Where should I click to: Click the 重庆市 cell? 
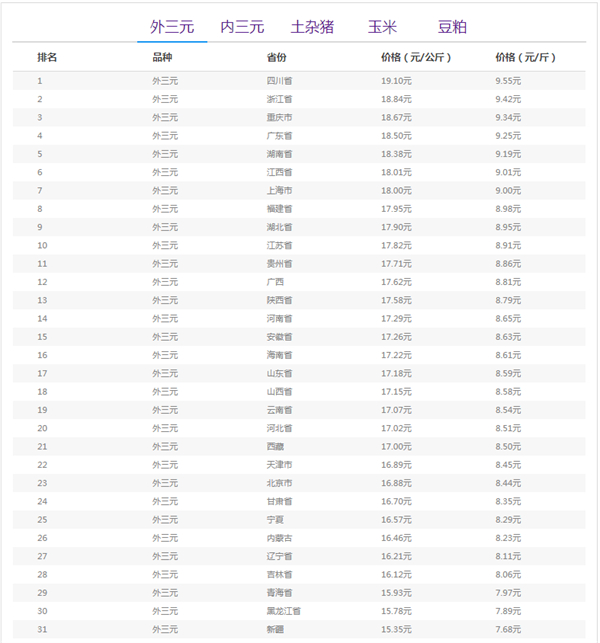coord(279,117)
